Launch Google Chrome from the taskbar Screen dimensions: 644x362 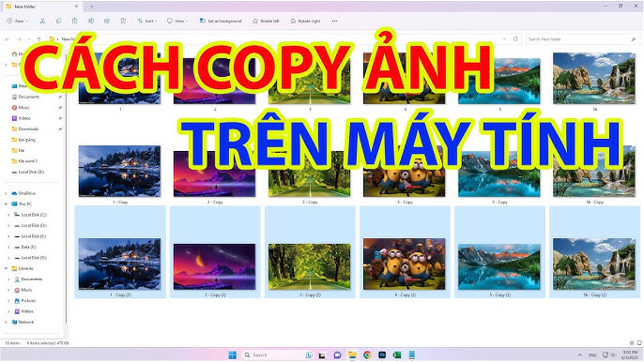point(367,354)
